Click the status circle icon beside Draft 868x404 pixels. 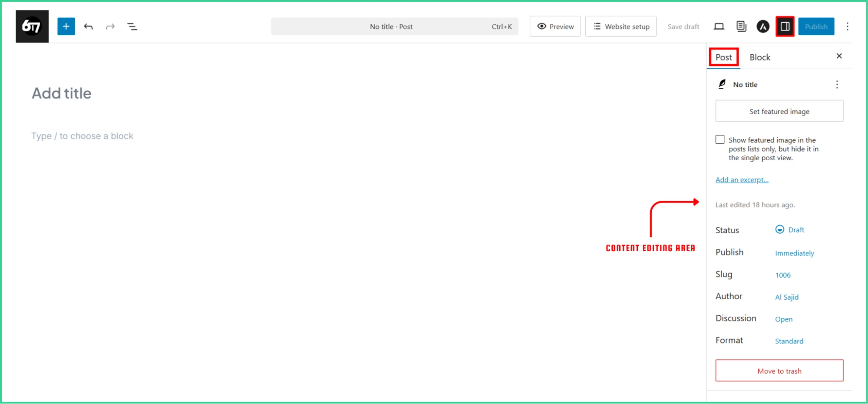point(779,229)
